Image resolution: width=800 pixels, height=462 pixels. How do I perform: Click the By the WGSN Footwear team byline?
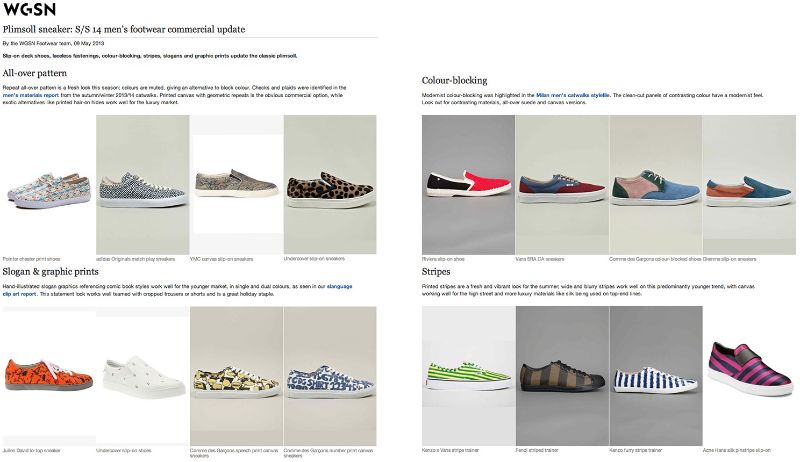click(x=53, y=43)
